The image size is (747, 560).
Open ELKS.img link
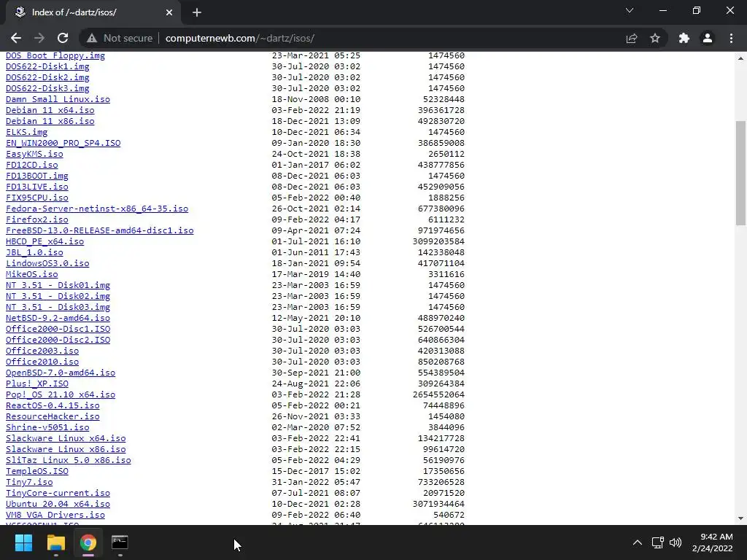[27, 133]
